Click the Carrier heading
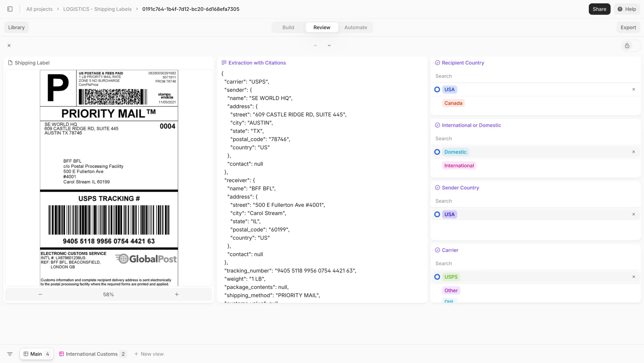644x363 pixels. [x=450, y=250]
